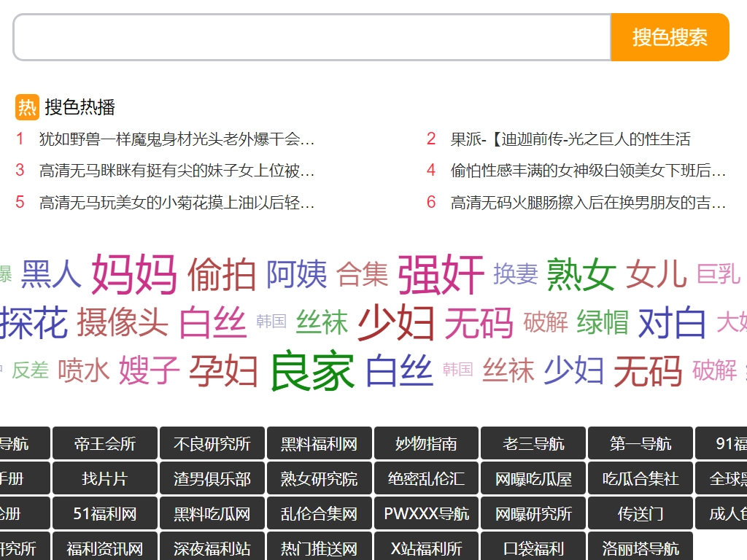Click the 传送门 navigation button
This screenshot has height=560, width=747.
[x=640, y=514]
